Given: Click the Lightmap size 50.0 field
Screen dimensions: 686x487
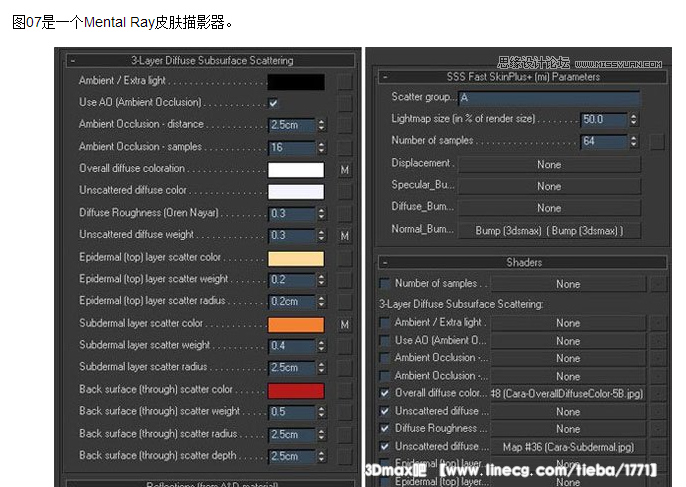Looking at the screenshot, I should pyautogui.click(x=604, y=119).
